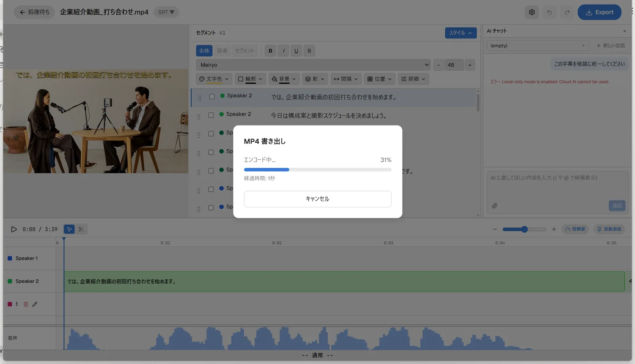Click the redo arrow icon
This screenshot has height=364, width=635.
pyautogui.click(x=567, y=12)
